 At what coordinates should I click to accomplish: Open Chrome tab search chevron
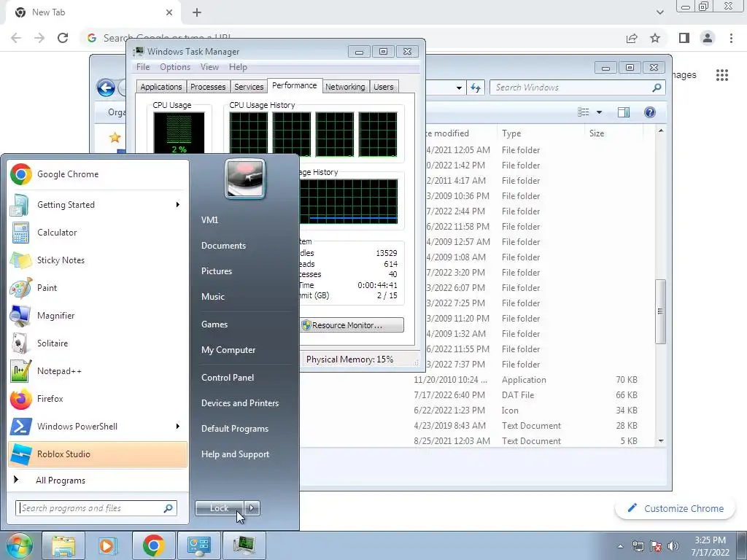[x=659, y=12]
